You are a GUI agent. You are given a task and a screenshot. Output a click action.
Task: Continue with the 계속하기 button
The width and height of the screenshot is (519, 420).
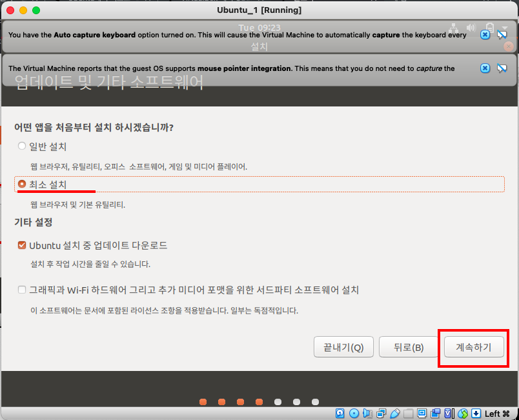point(474,347)
